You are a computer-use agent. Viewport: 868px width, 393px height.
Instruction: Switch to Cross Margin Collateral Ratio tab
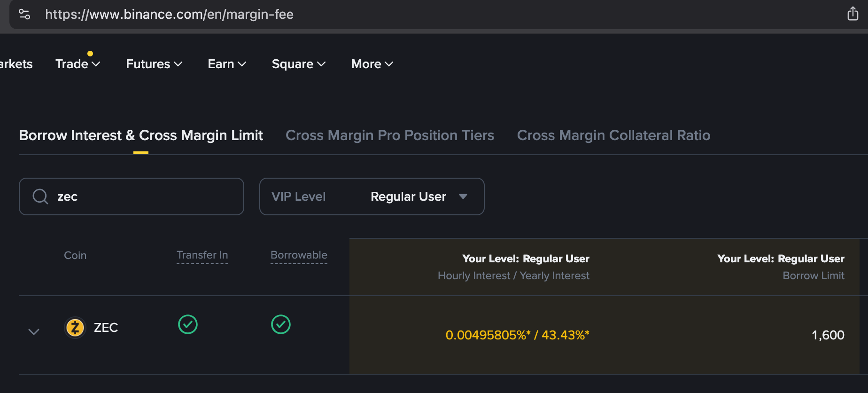[613, 135]
